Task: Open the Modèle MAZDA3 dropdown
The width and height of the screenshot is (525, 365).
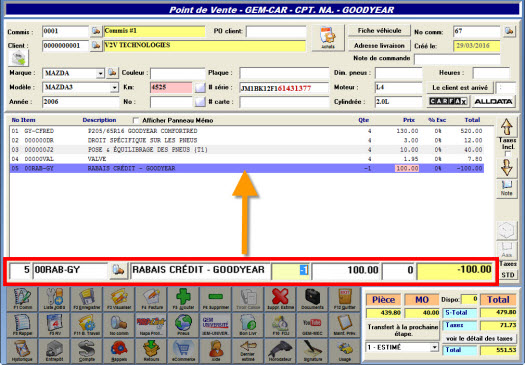Action: point(114,88)
